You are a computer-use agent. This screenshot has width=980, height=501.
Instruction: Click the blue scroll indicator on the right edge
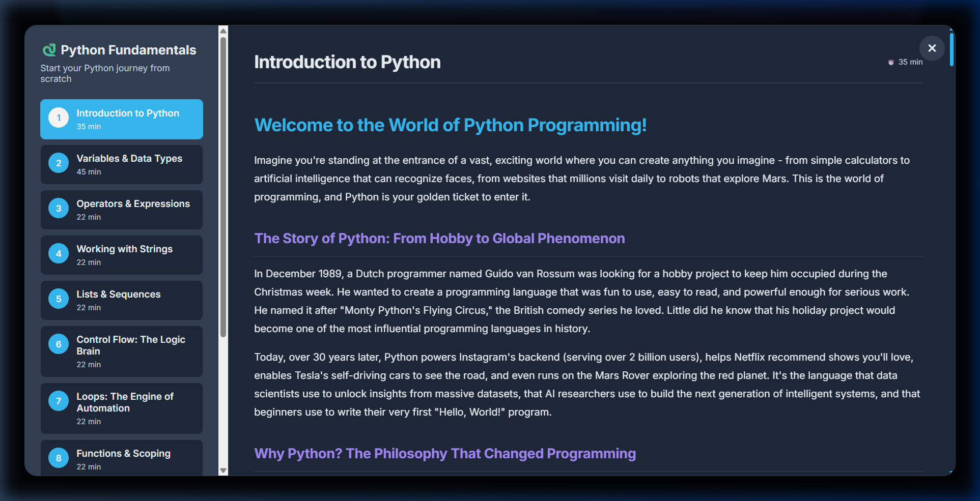point(951,49)
